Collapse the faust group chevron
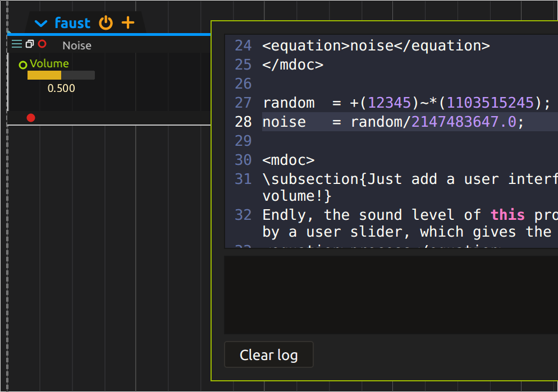The height and width of the screenshot is (392, 558). point(41,24)
